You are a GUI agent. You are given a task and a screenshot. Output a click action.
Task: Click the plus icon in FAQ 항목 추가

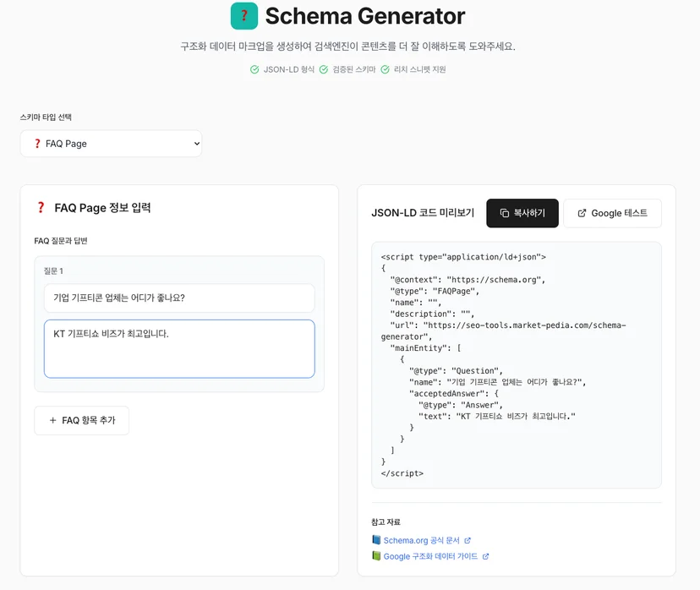[52, 420]
